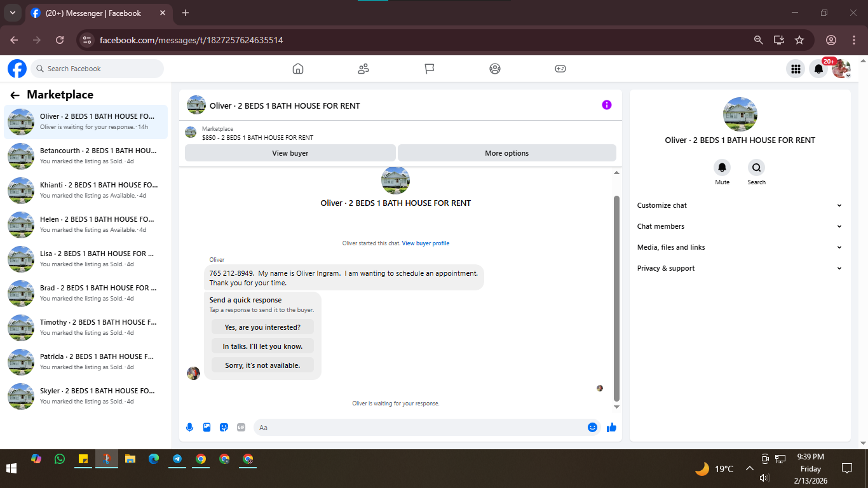Open Microsoft Edge from the taskbar
Screen dimensions: 868x488
[154, 459]
